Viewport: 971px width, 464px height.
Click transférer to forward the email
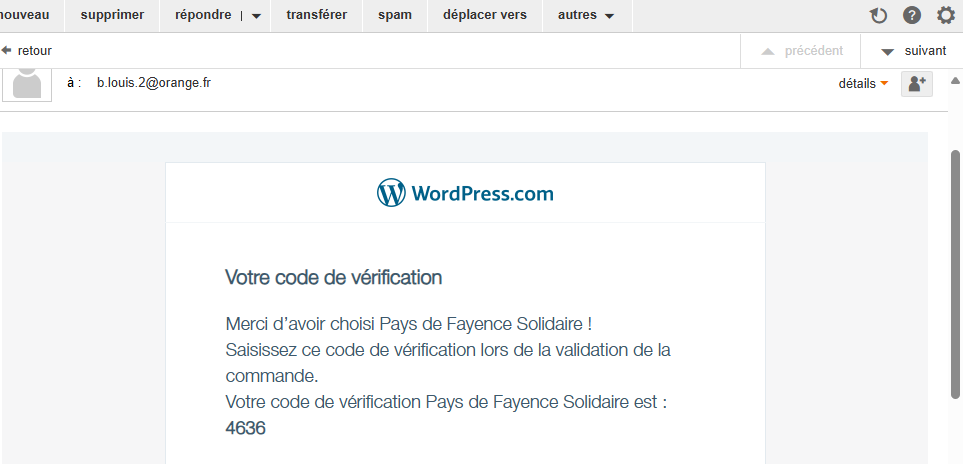click(x=316, y=15)
